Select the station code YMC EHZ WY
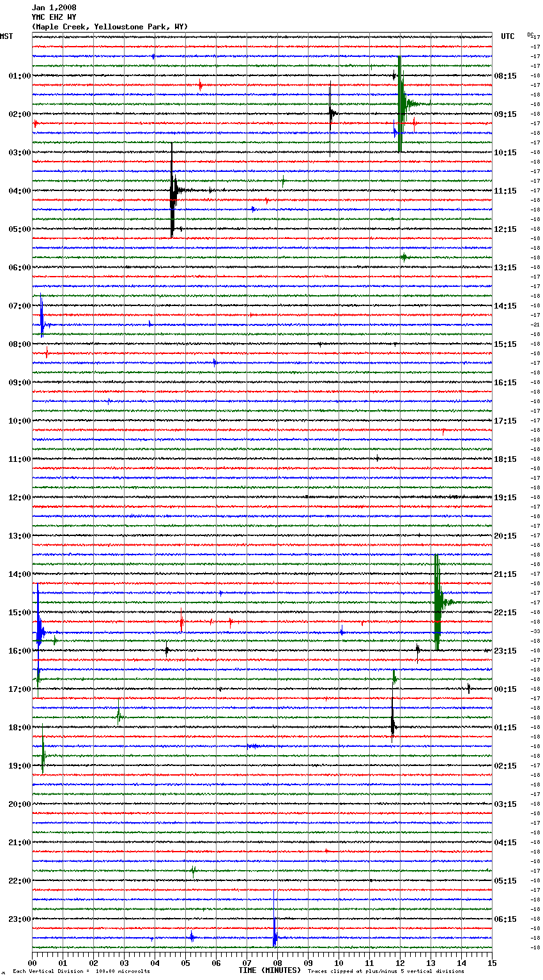Screen dimensions: 543x980 (x=54, y=17)
